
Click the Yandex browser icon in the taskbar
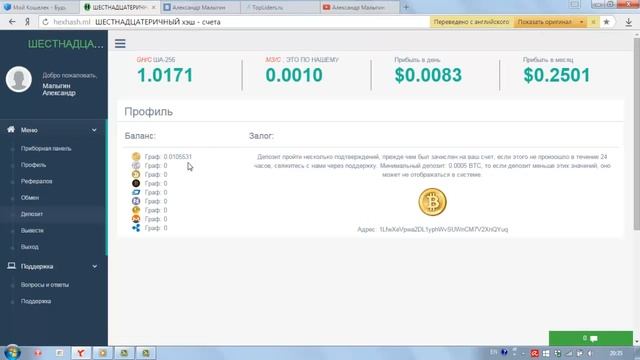pyautogui.click(x=81, y=353)
